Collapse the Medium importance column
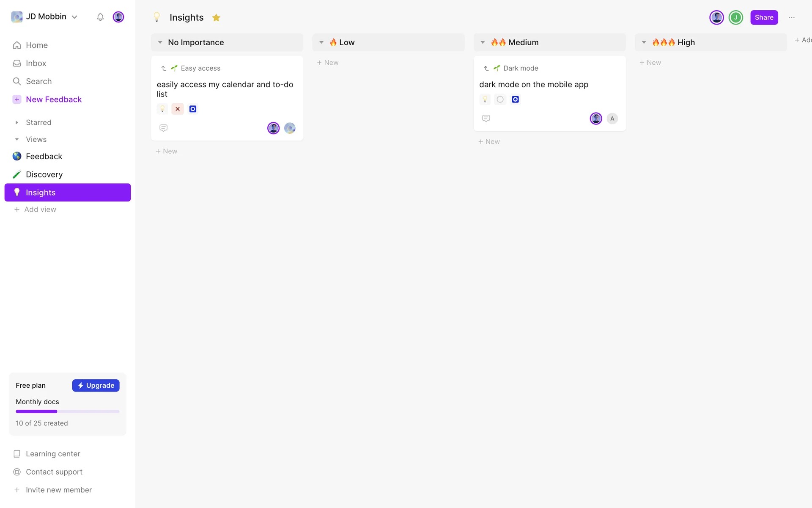Screen dimensions: 812x508 pos(483,42)
